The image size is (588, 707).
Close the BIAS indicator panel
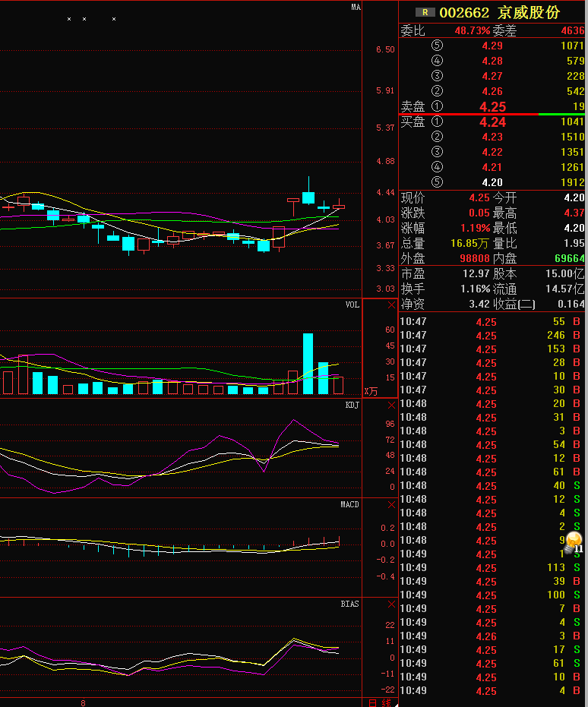coord(391,604)
